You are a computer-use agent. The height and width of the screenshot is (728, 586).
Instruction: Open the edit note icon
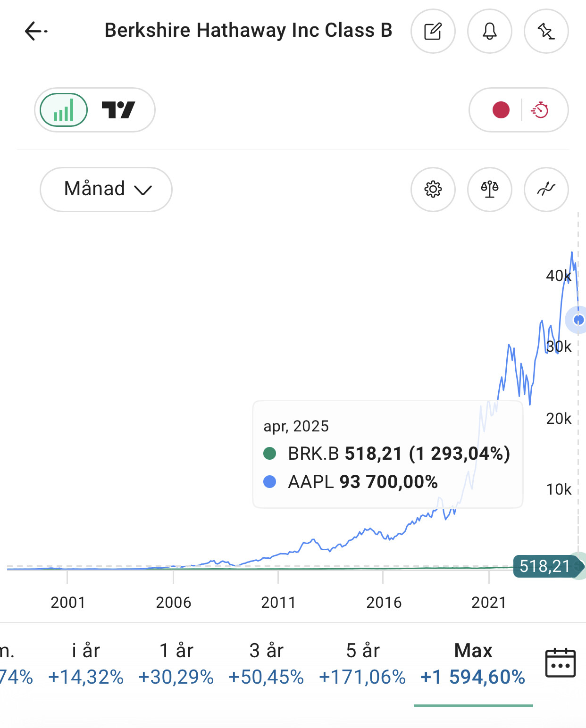pyautogui.click(x=433, y=31)
